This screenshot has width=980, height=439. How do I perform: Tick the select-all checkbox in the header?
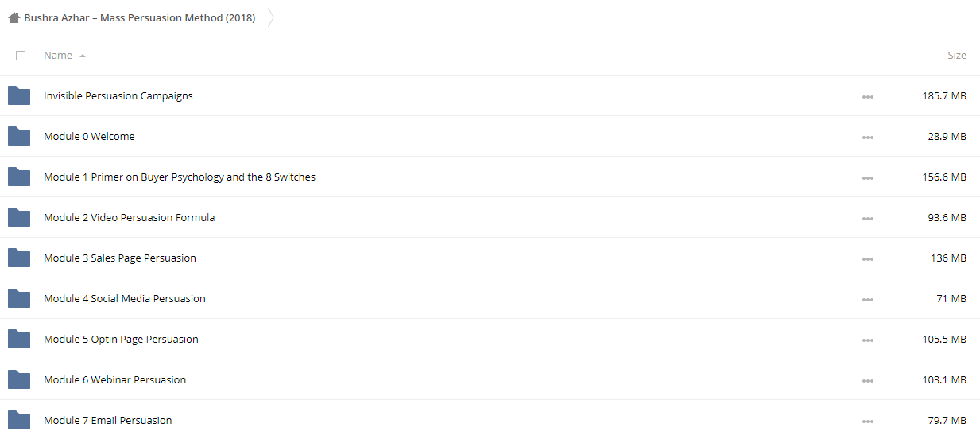pyautogui.click(x=21, y=56)
